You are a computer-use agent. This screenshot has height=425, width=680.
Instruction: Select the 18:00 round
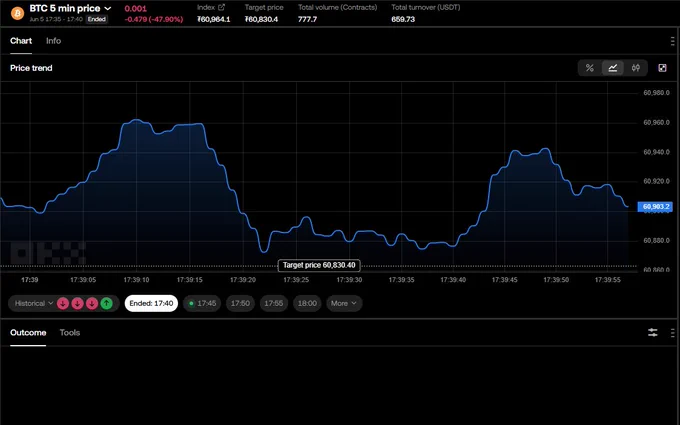[307, 303]
